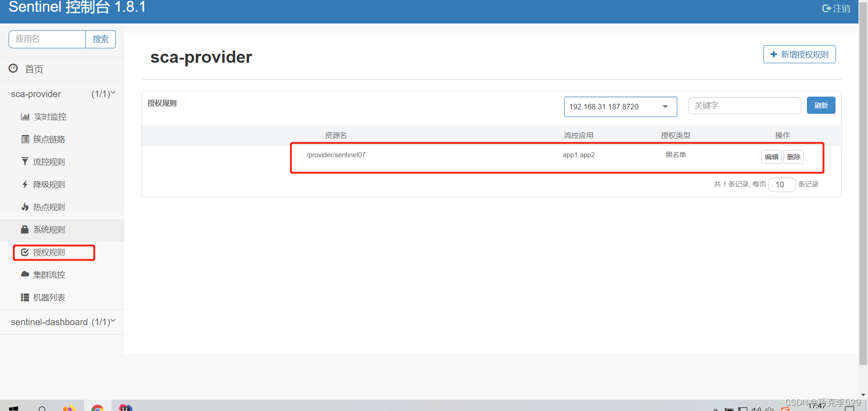Click the 降级规则 lightning icon
Screen dimensions: 868x411
click(25, 184)
